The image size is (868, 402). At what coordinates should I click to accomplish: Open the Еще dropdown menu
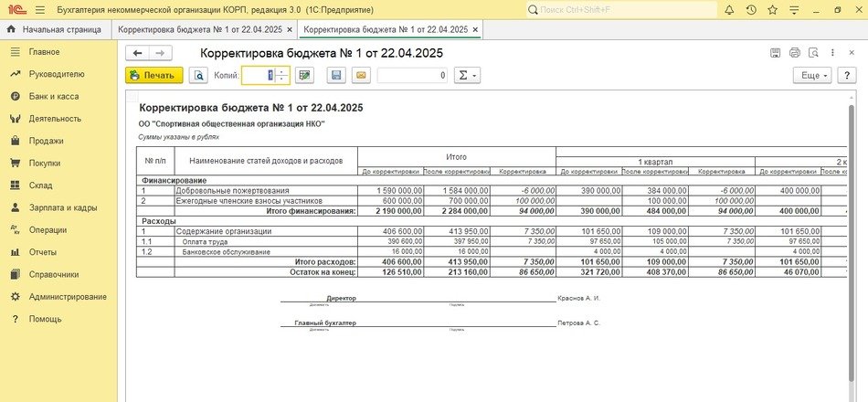pos(810,76)
